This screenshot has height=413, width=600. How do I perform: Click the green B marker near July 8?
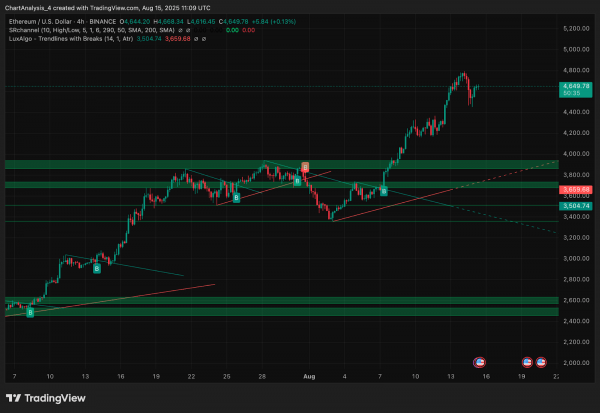point(30,313)
